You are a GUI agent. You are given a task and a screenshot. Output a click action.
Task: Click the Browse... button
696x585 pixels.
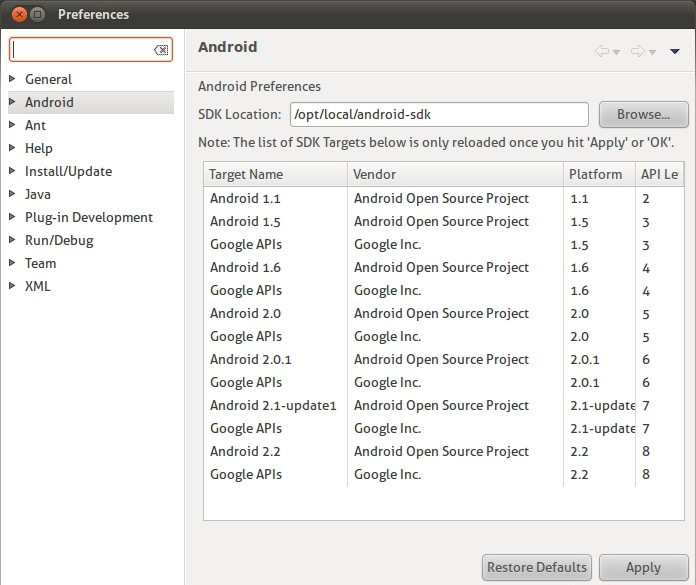(643, 114)
